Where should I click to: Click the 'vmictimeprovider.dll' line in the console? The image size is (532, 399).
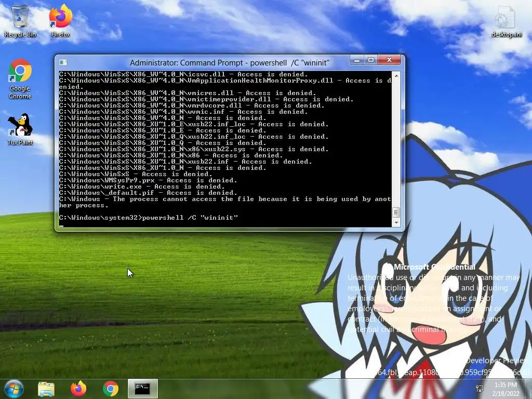(x=206, y=99)
